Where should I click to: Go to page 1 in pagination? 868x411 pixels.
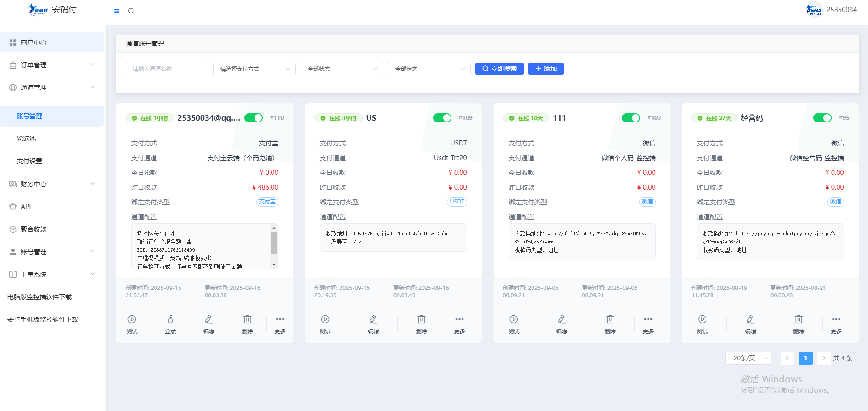[805, 358]
